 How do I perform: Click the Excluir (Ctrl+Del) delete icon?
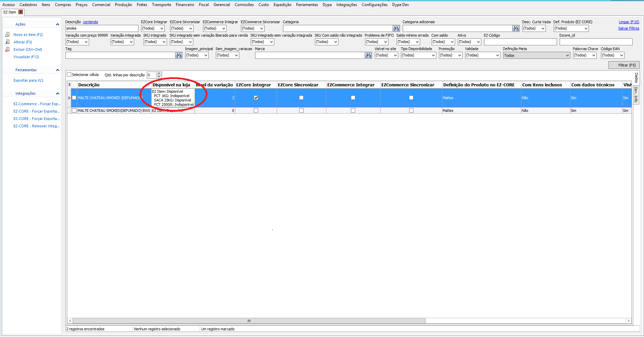[x=7, y=49]
